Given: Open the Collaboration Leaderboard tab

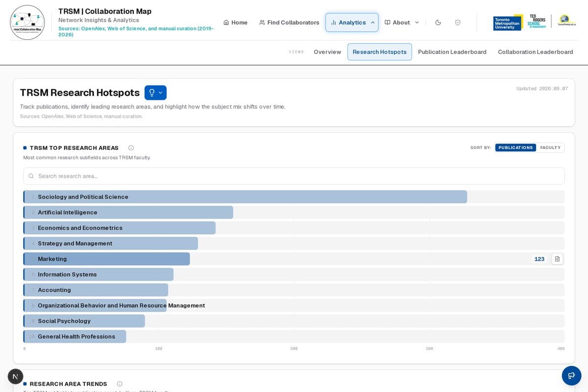Looking at the screenshot, I should [535, 52].
